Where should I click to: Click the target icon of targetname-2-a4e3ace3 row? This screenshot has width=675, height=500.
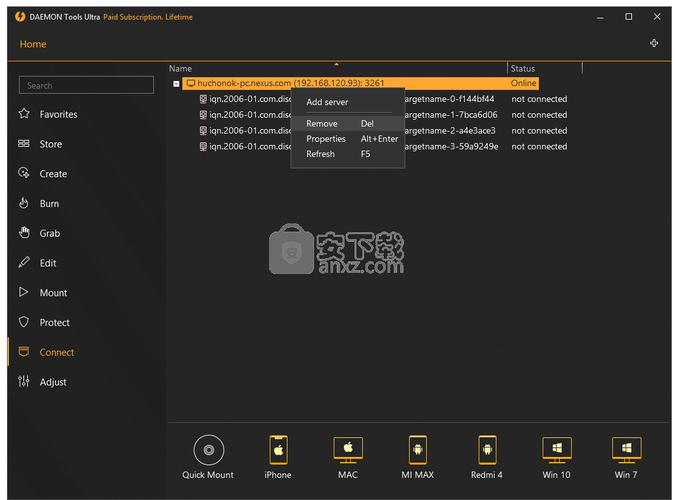[x=203, y=130]
